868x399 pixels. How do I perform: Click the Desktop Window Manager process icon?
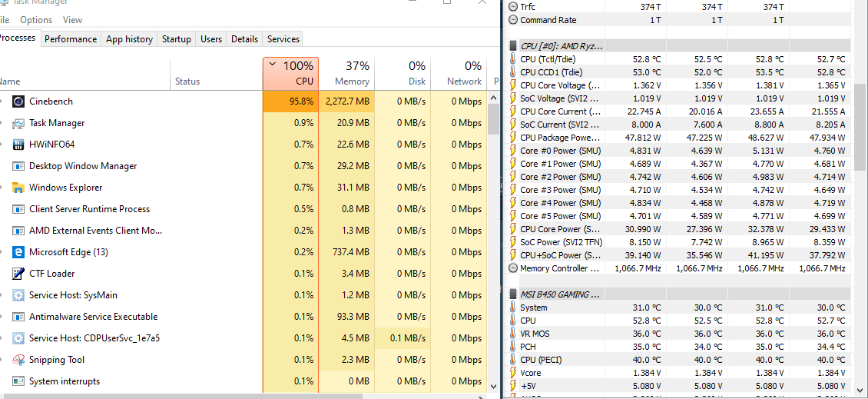[18, 166]
